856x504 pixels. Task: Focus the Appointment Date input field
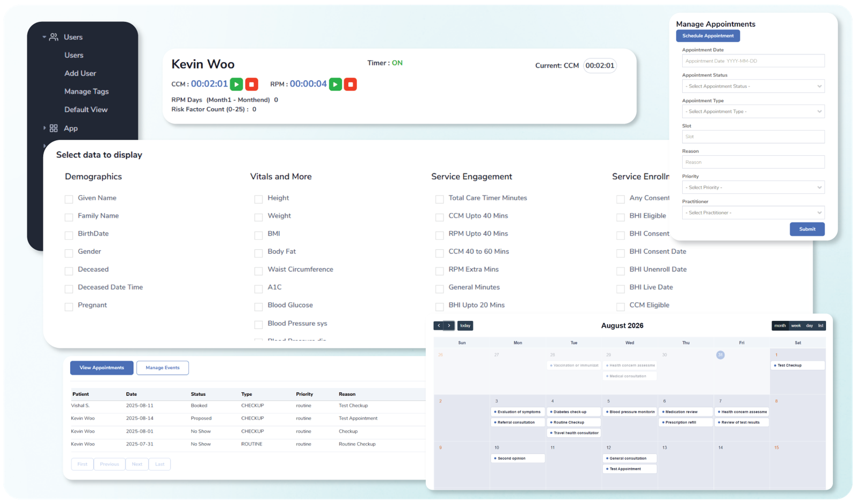pos(753,61)
